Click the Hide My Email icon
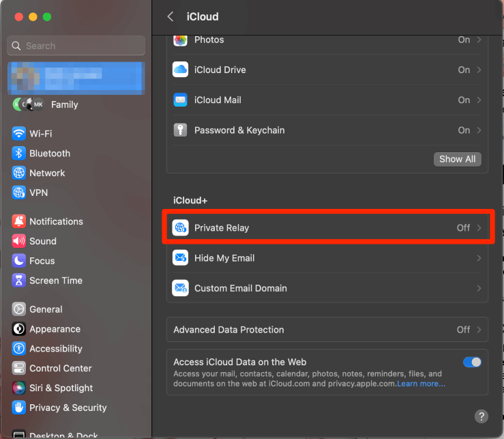Screen dimensions: 504x439 pyautogui.click(x=180, y=258)
